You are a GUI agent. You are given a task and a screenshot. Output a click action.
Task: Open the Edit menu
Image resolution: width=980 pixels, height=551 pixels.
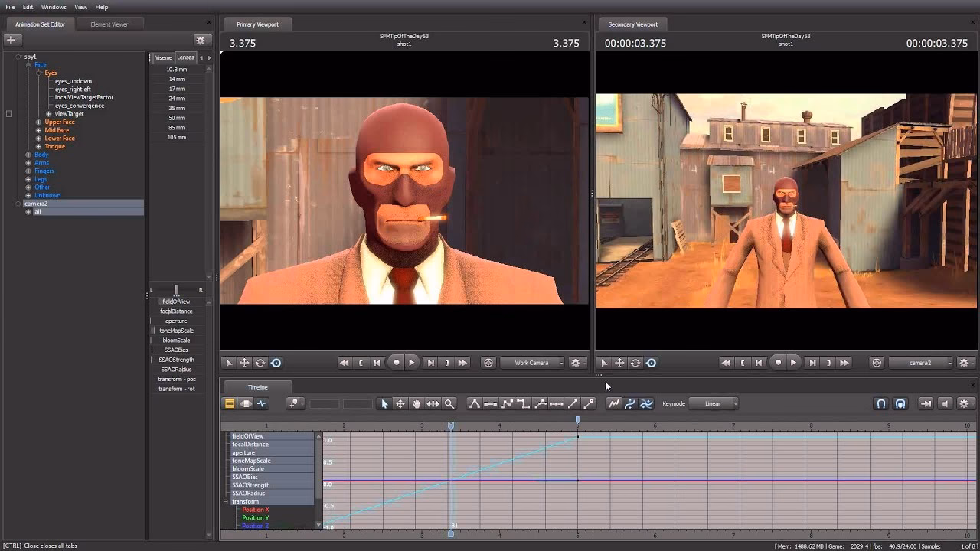[28, 7]
